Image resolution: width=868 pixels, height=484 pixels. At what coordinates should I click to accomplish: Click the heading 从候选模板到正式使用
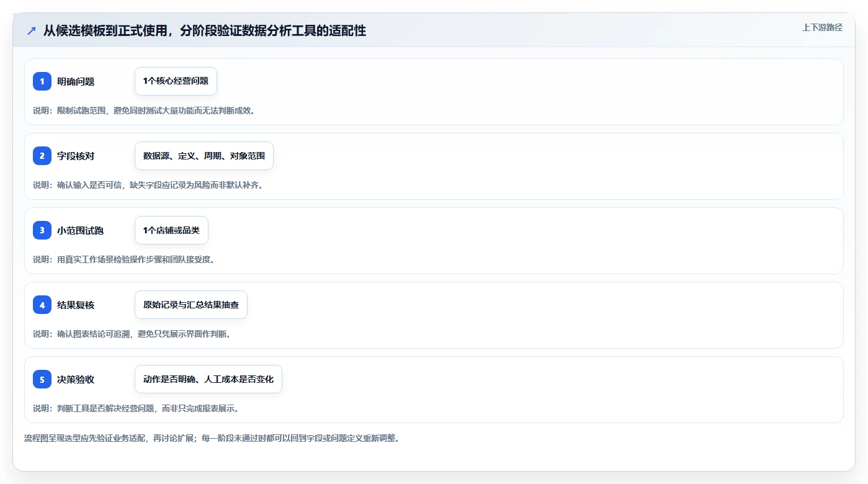pyautogui.click(x=205, y=30)
